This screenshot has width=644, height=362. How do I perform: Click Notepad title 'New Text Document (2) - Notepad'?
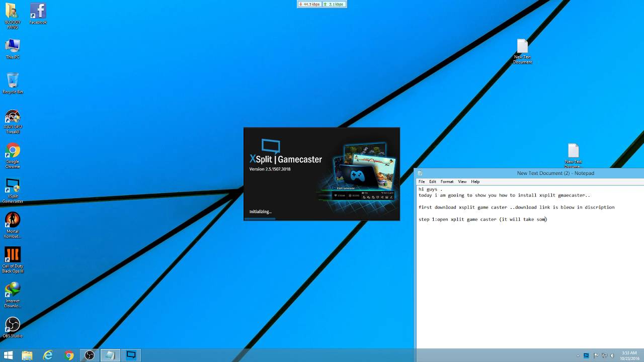pyautogui.click(x=555, y=173)
